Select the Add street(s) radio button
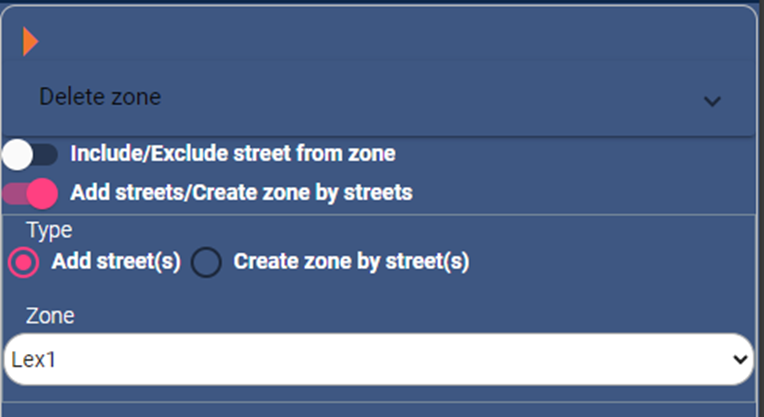764x417 pixels. [x=23, y=262]
